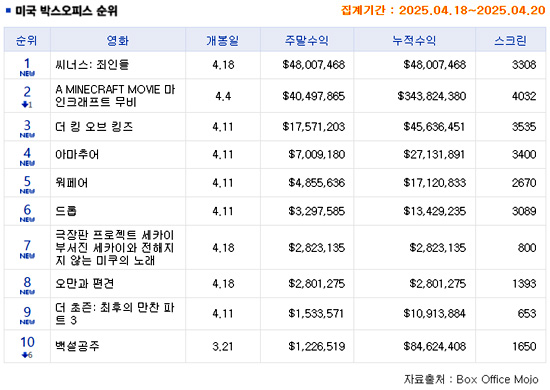Click the NEW badge under rank 7
This screenshot has height=390, width=550.
pos(27,256)
